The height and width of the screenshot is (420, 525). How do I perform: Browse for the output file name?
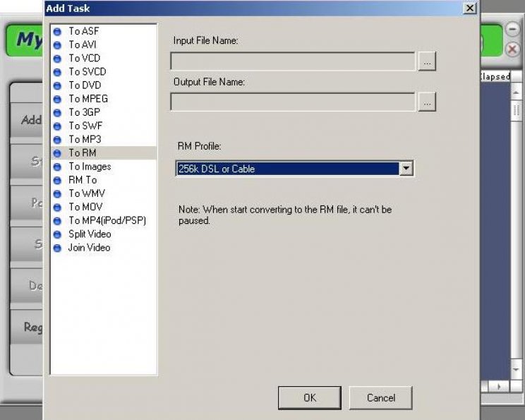(x=427, y=102)
